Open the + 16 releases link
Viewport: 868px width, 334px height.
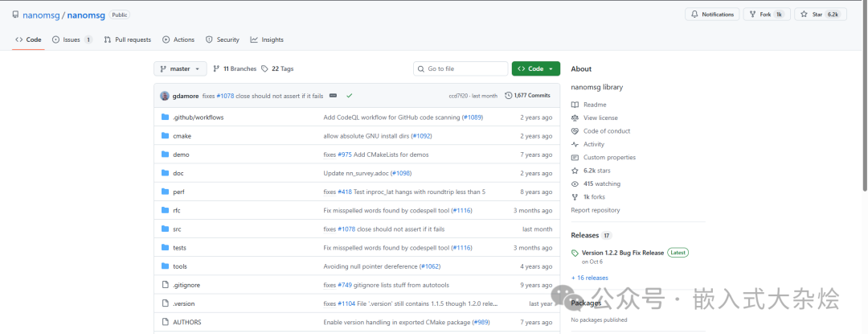(x=590, y=278)
